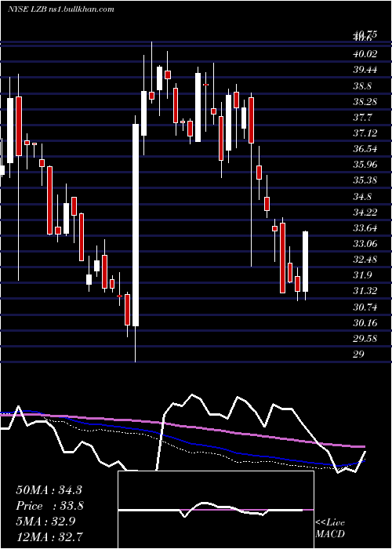
Task: Click the 38.8 price level label
Action: point(362,86)
